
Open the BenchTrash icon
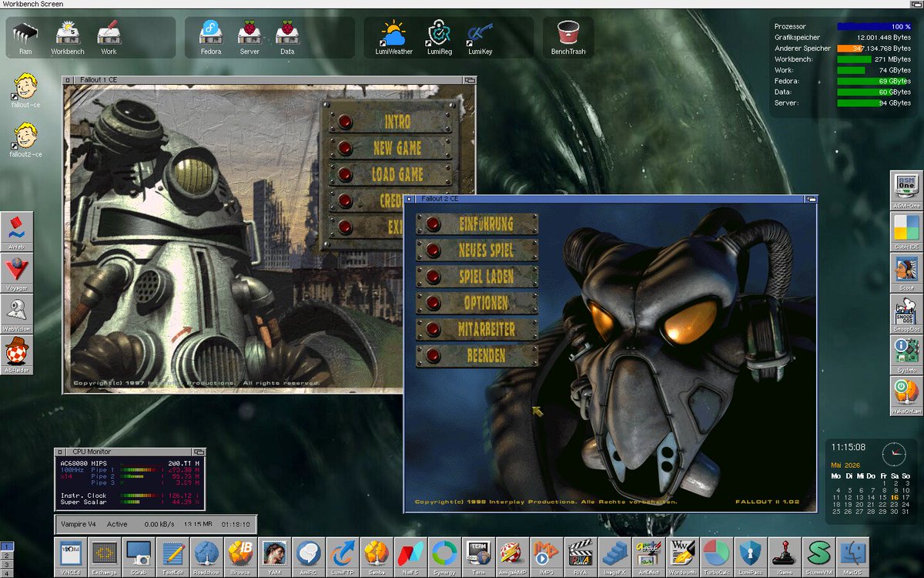[568, 38]
